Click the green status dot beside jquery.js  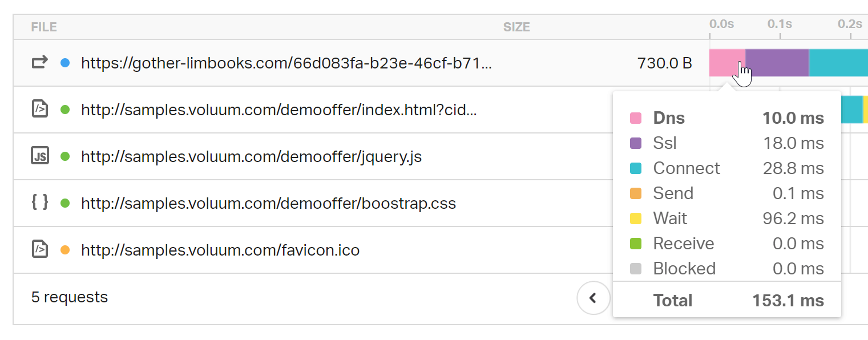pyautogui.click(x=65, y=156)
